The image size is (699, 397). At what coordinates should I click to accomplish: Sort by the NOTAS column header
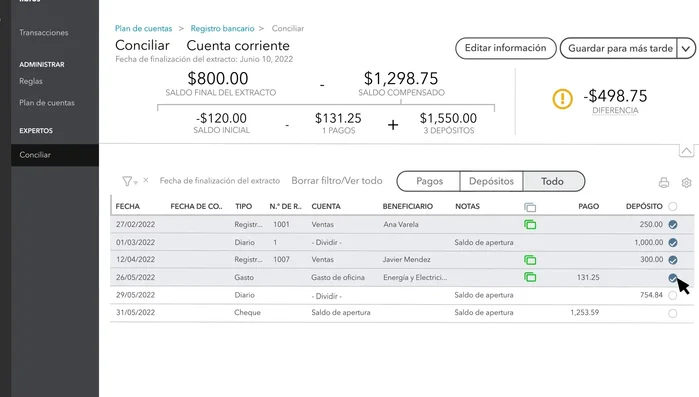pos(467,206)
